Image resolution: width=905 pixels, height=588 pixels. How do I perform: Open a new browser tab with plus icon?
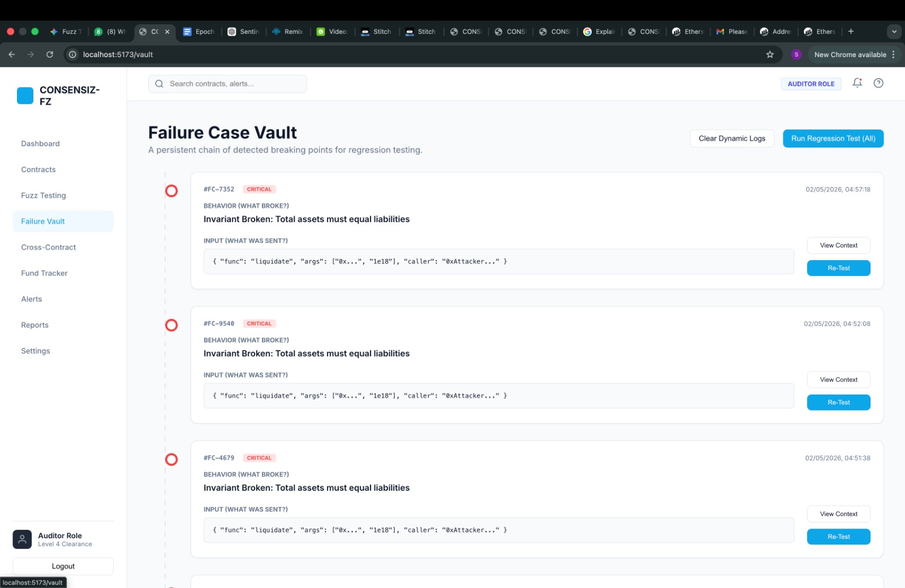(x=851, y=32)
